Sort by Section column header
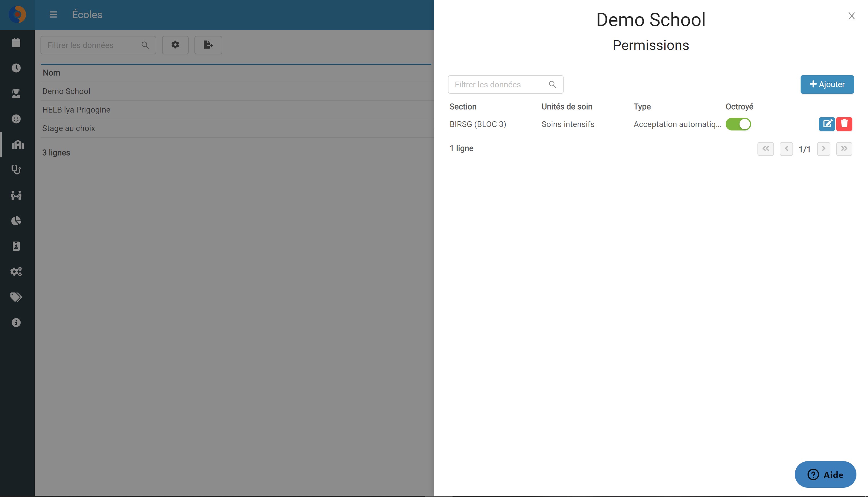 pos(463,106)
